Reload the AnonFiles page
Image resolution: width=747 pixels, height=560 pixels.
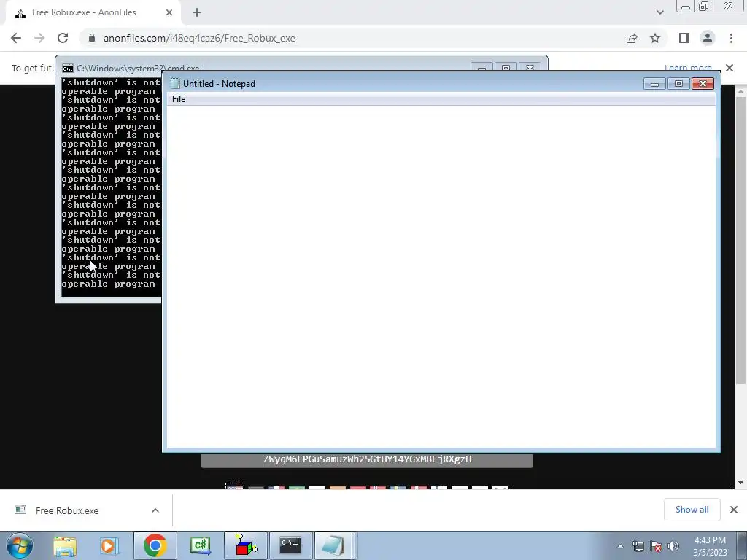coord(63,38)
